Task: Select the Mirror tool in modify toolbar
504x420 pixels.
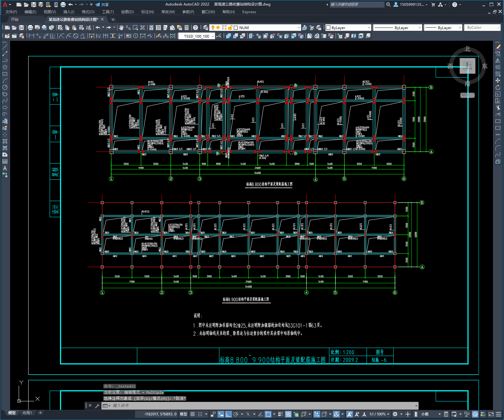Action: pyautogui.click(x=498, y=60)
